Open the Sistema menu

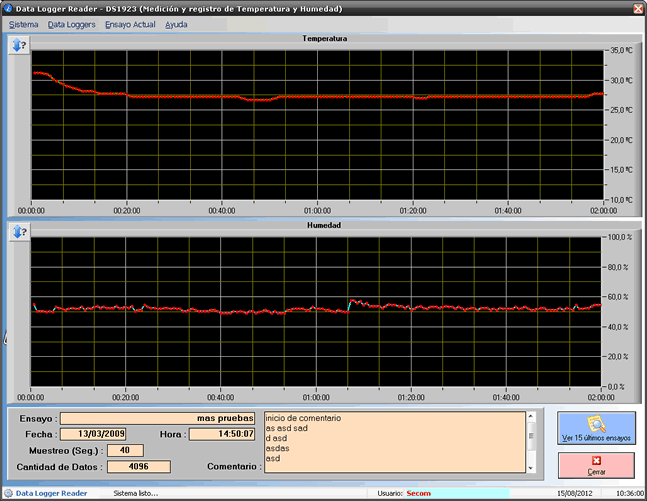click(24, 23)
